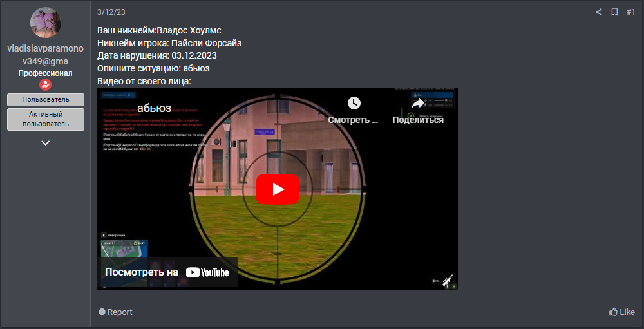Click the video's share arrow icon
Screen dimensions: 644x329
(418, 103)
